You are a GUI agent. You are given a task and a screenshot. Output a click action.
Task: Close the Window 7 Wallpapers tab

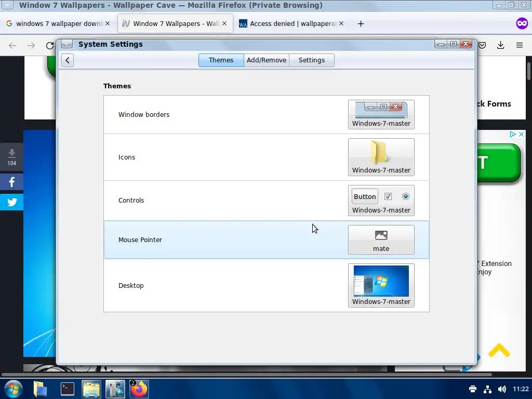tap(224, 23)
